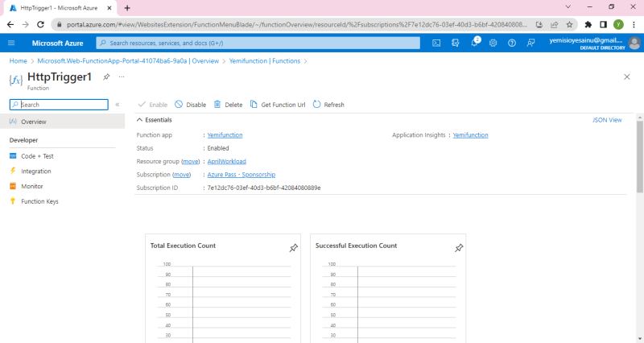Move the resource group link
Image resolution: width=644 pixels, height=343 pixels.
190,162
